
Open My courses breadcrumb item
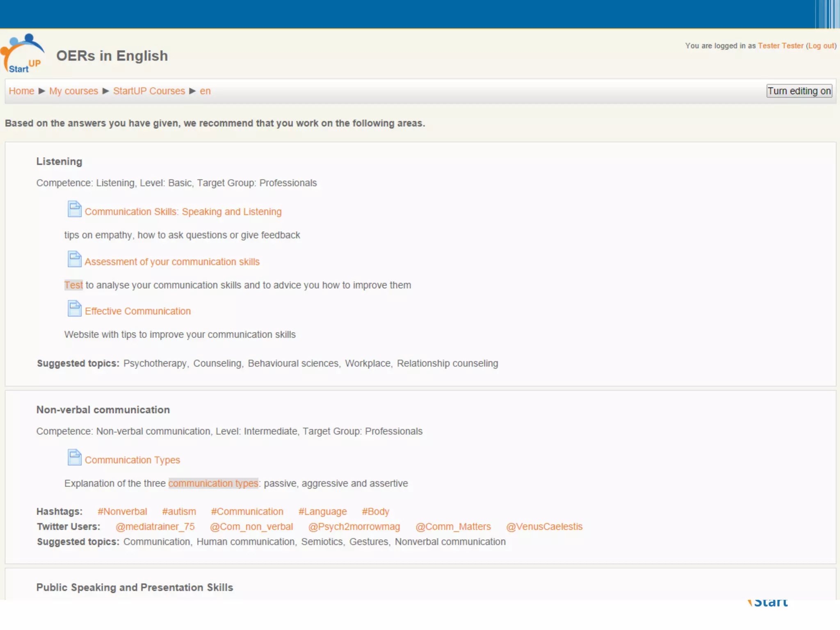tap(73, 91)
